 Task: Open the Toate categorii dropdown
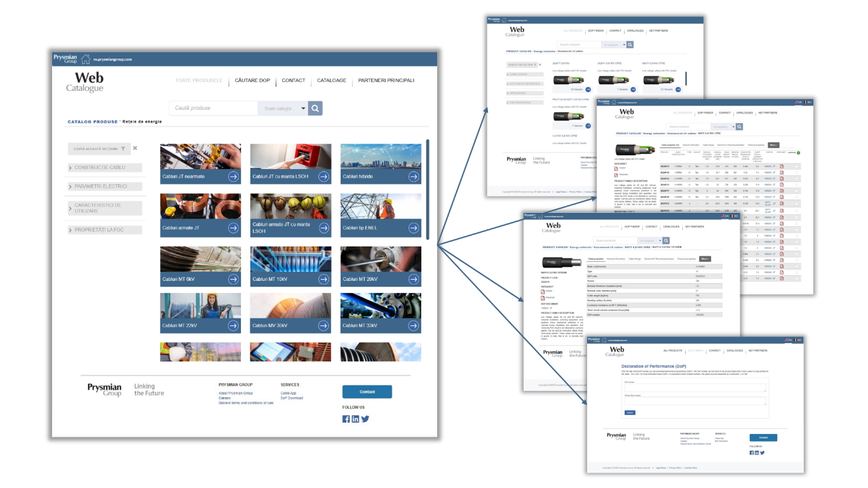[282, 108]
